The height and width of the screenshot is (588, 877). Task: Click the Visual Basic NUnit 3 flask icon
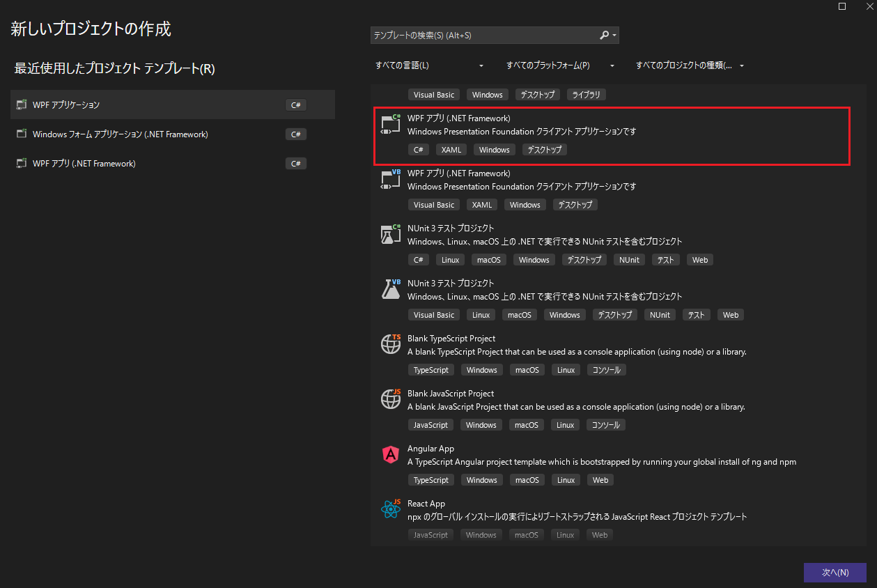pyautogui.click(x=391, y=289)
